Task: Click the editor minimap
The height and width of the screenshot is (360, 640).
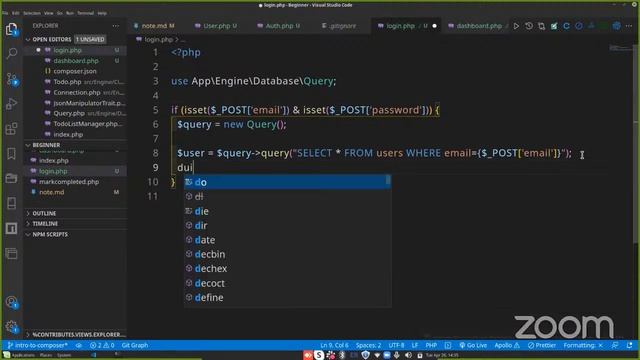Action: [x=620, y=49]
